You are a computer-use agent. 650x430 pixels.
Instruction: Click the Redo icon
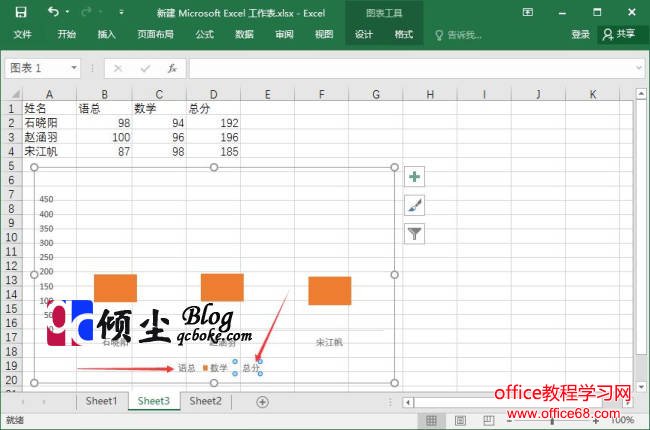tap(86, 12)
